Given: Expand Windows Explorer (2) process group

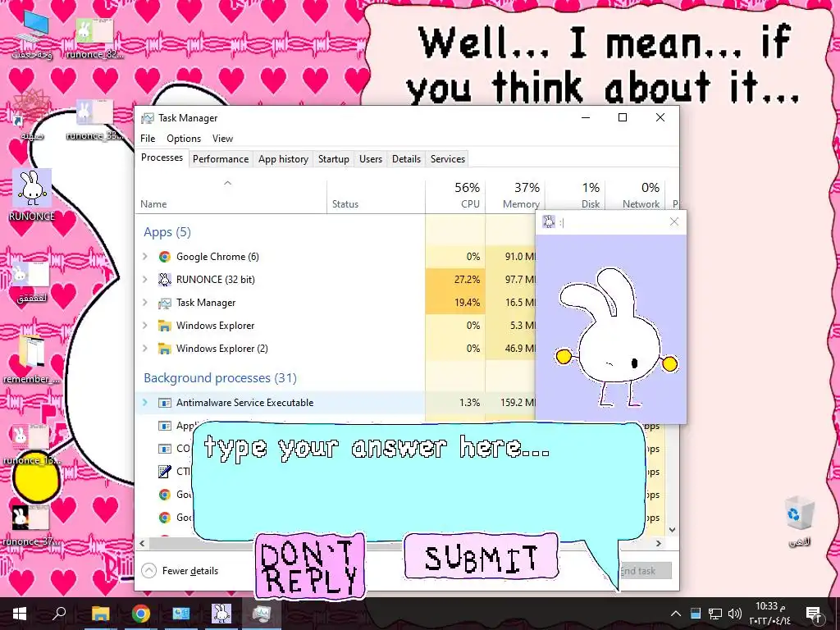Looking at the screenshot, I should (144, 349).
